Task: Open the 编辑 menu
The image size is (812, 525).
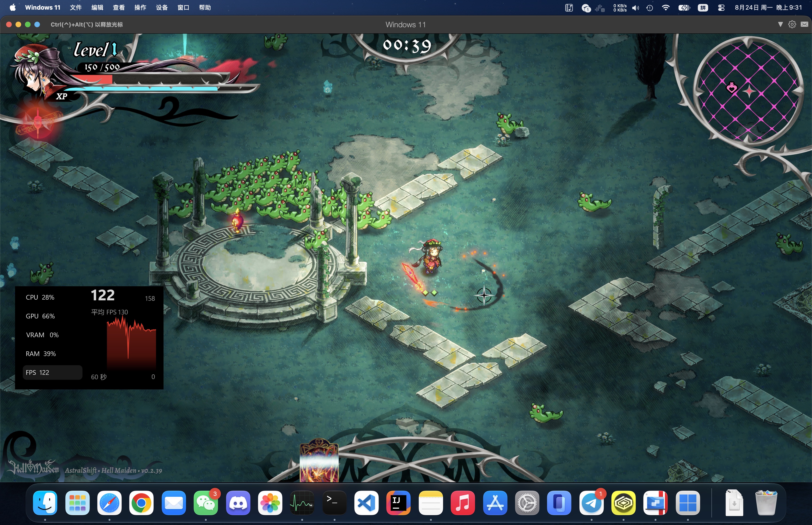Action: tap(97, 8)
